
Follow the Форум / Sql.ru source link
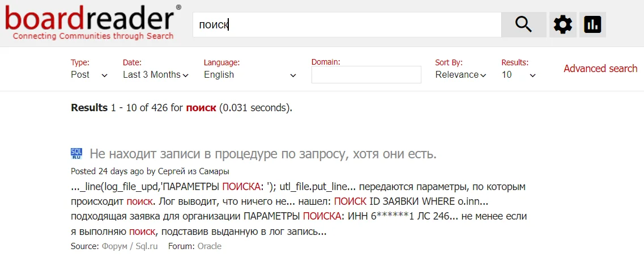130,246
